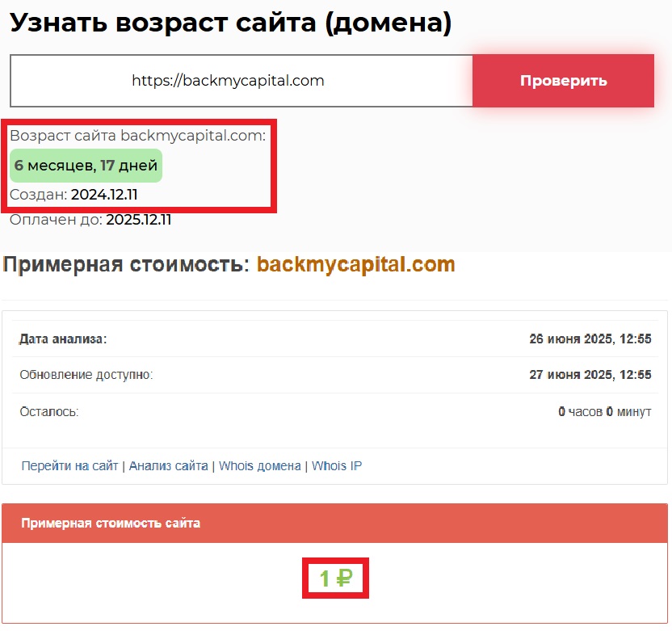Click the paid-until date 2025.12.11

tap(140, 219)
